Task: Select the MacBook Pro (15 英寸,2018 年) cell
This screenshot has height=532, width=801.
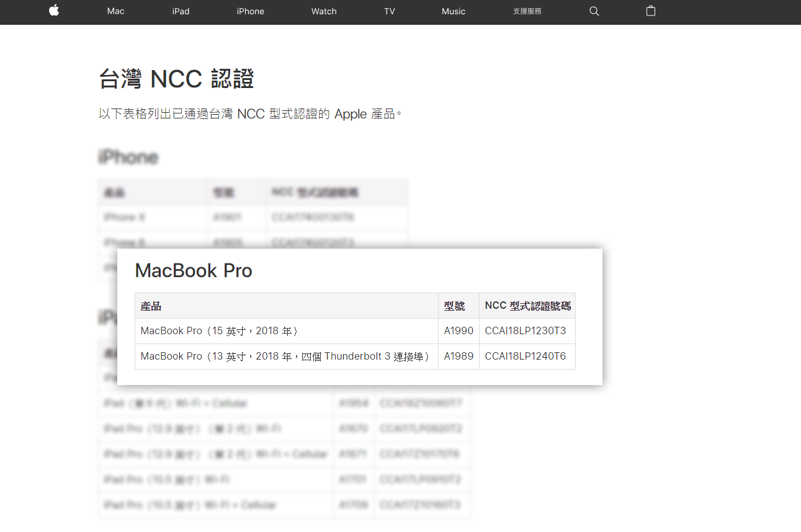Action: (287, 331)
